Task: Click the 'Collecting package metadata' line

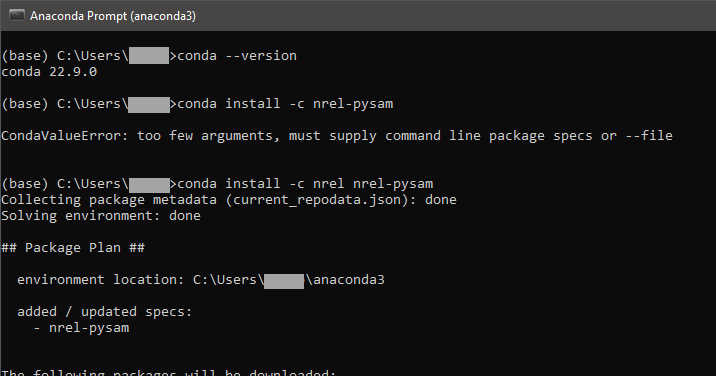Action: pyautogui.click(x=229, y=200)
